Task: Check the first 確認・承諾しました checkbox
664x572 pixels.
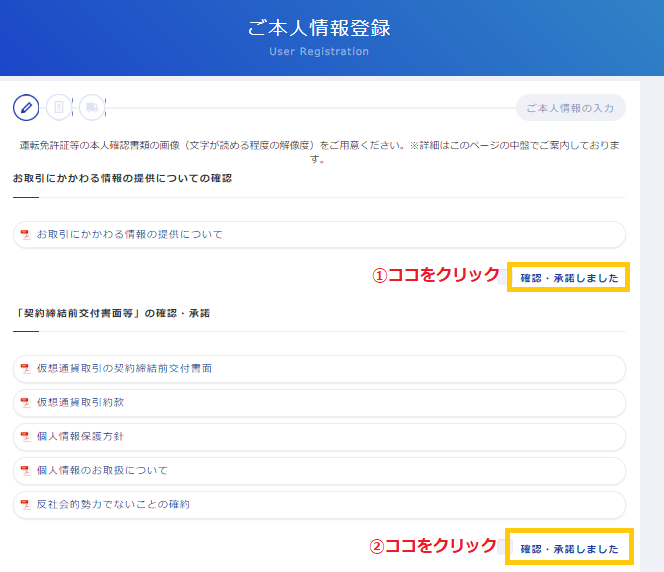Action: click(503, 277)
